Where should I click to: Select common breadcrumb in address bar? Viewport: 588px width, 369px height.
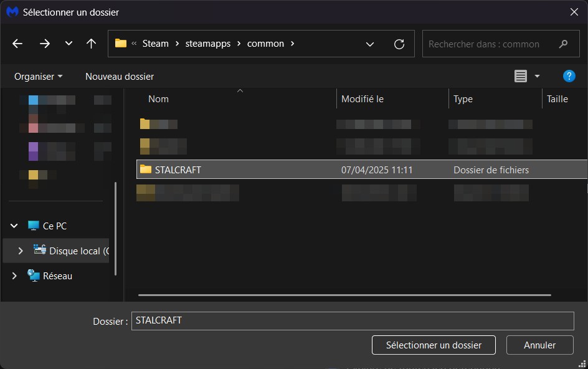click(265, 44)
